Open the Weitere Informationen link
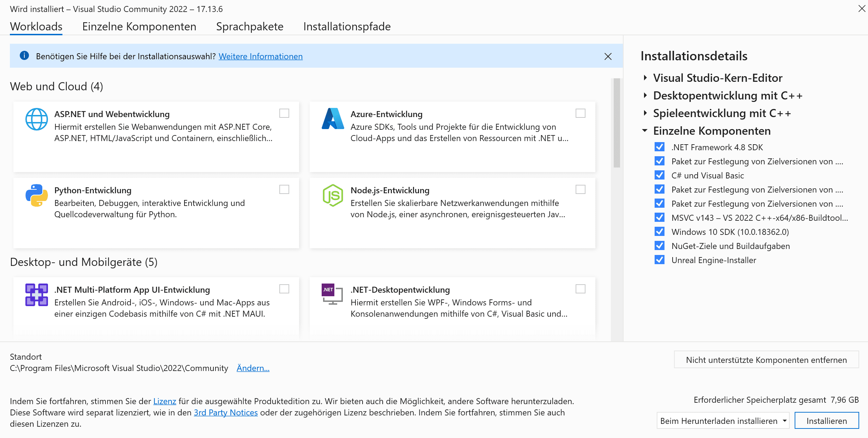Viewport: 868px width, 438px height. 260,56
